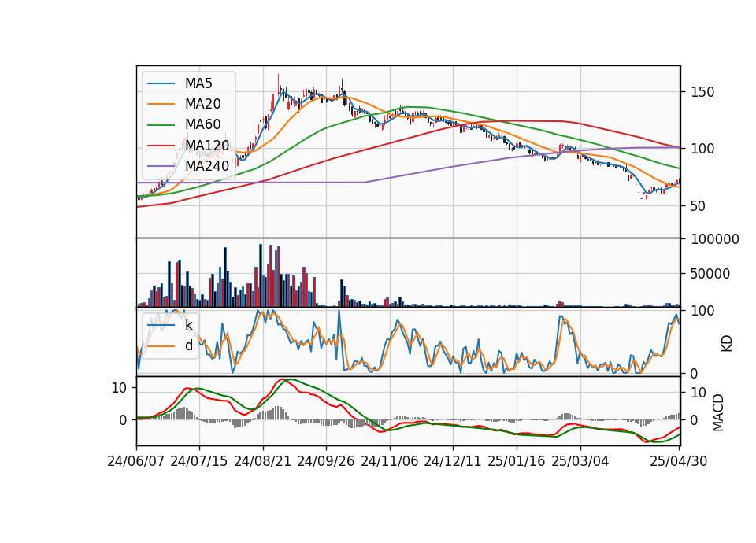Click the 'k' legend entry in KD panel
The height and width of the screenshot is (543, 756).
tap(188, 325)
